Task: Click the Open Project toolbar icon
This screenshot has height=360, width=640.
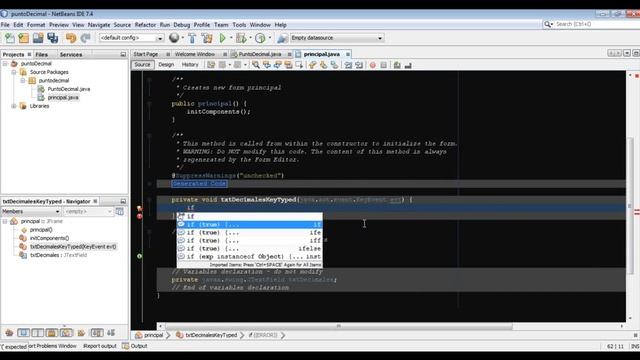Action: pos(38,38)
